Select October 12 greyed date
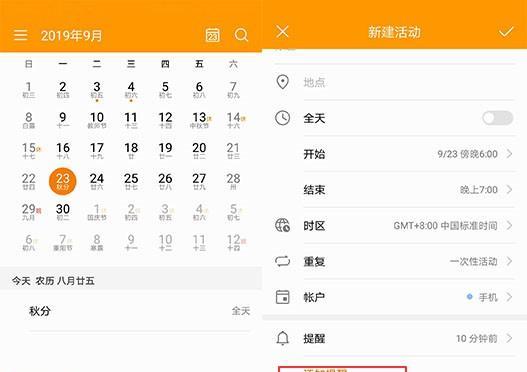This screenshot has width=527, height=372. click(x=235, y=242)
